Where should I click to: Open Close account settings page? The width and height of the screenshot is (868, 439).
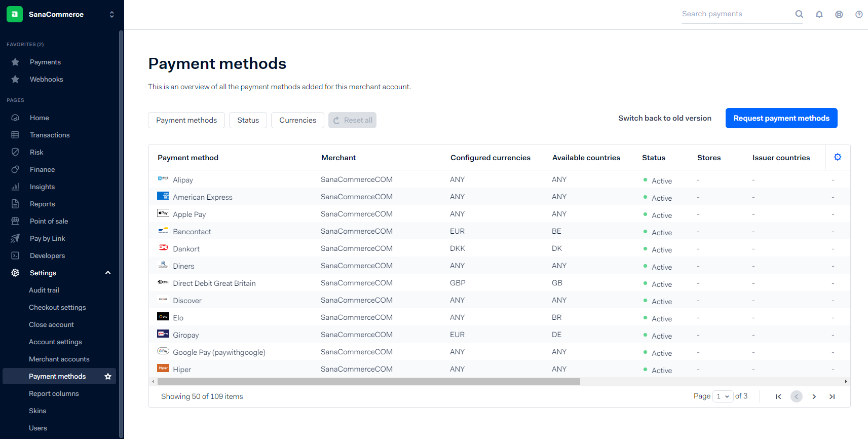51,324
